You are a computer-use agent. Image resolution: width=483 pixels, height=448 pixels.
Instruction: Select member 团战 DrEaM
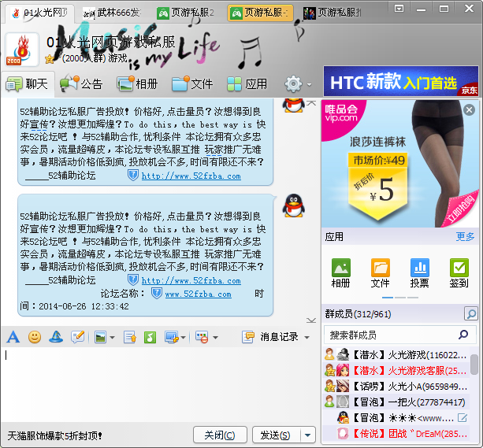[396, 434]
